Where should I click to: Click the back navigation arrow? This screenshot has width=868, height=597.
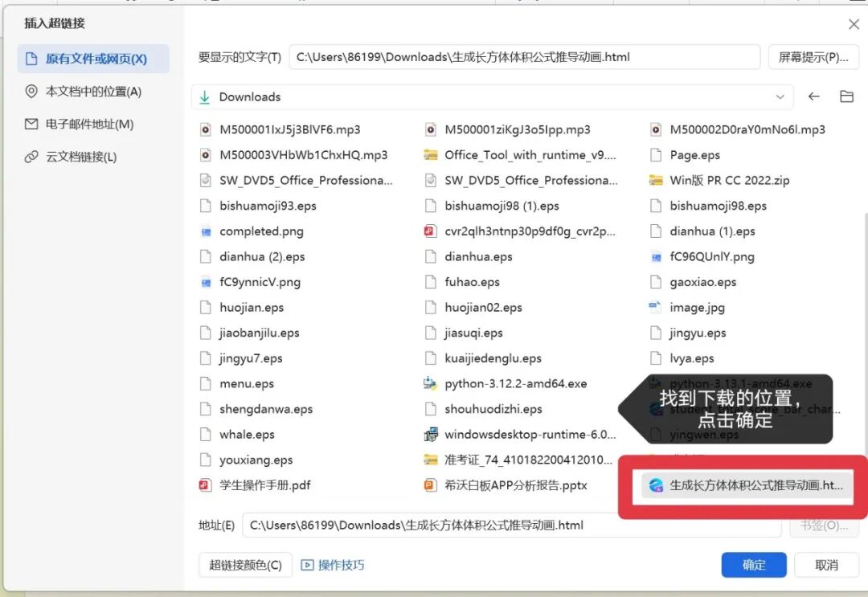pos(814,96)
